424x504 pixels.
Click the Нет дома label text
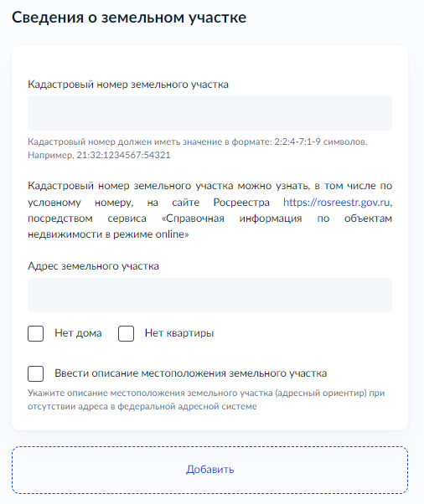(x=78, y=333)
